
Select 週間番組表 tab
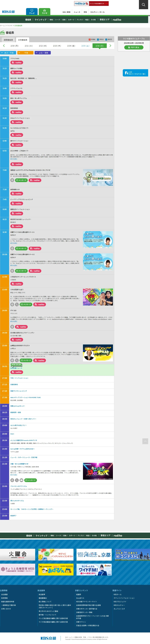(x=8, y=40)
